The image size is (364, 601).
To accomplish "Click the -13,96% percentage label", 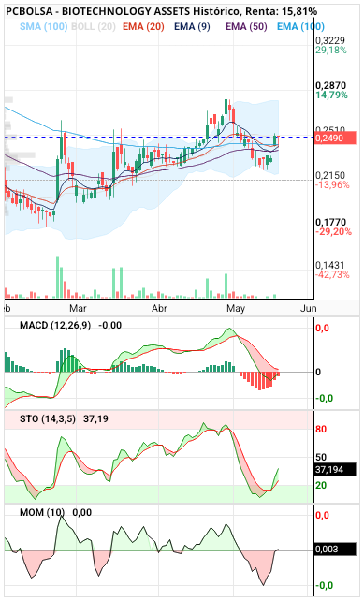I will click(332, 184).
